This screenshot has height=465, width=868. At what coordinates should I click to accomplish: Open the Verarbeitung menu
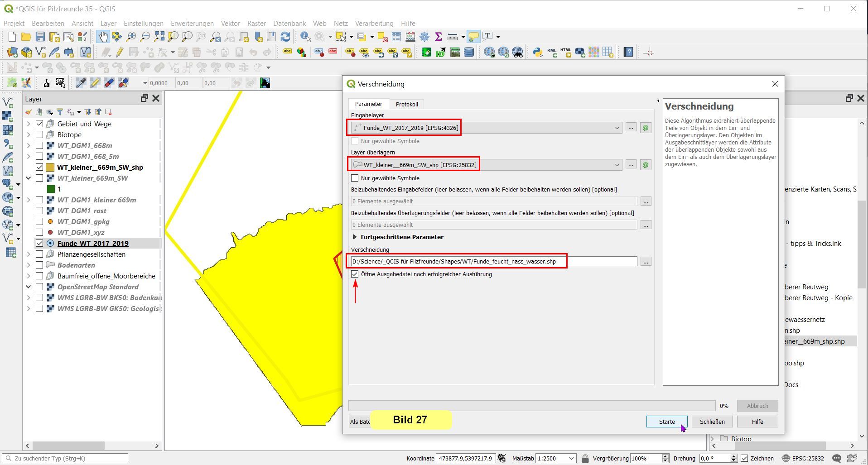[x=374, y=23]
